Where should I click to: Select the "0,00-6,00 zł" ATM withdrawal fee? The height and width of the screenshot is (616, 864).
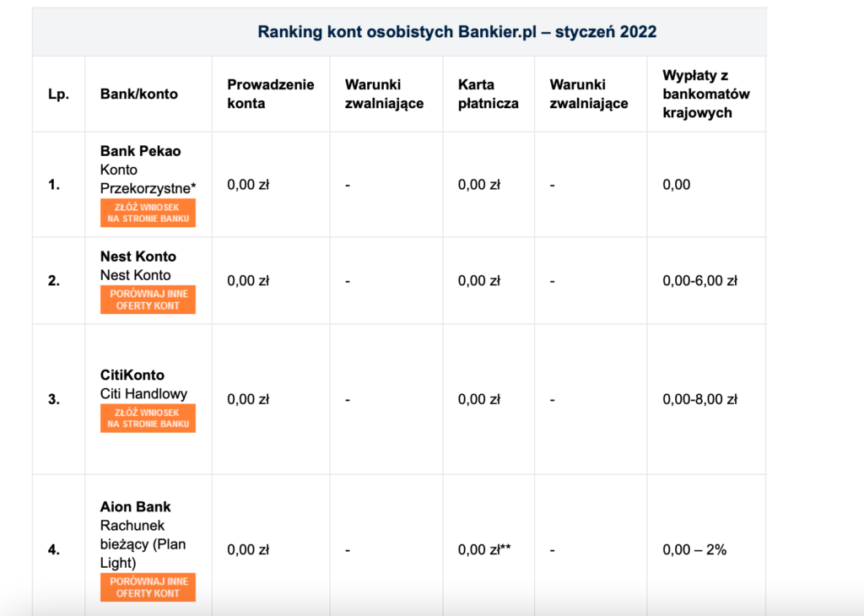pos(699,281)
